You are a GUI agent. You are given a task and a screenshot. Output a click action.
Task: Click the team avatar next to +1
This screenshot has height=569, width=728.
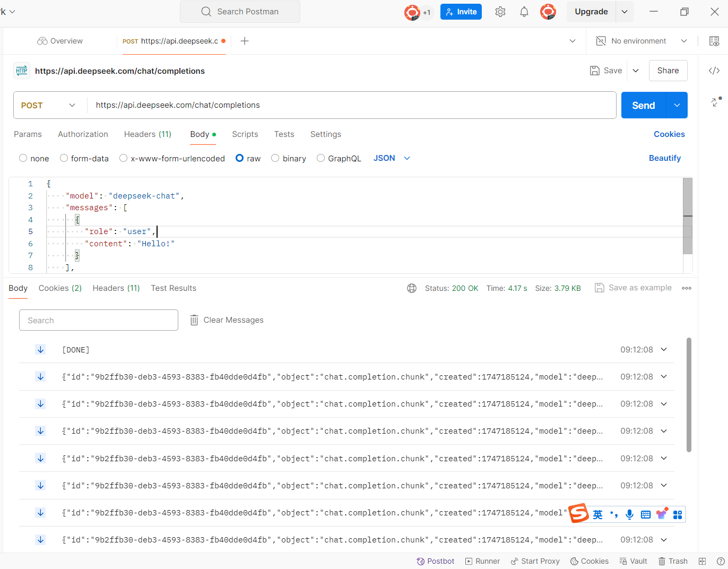coord(412,12)
